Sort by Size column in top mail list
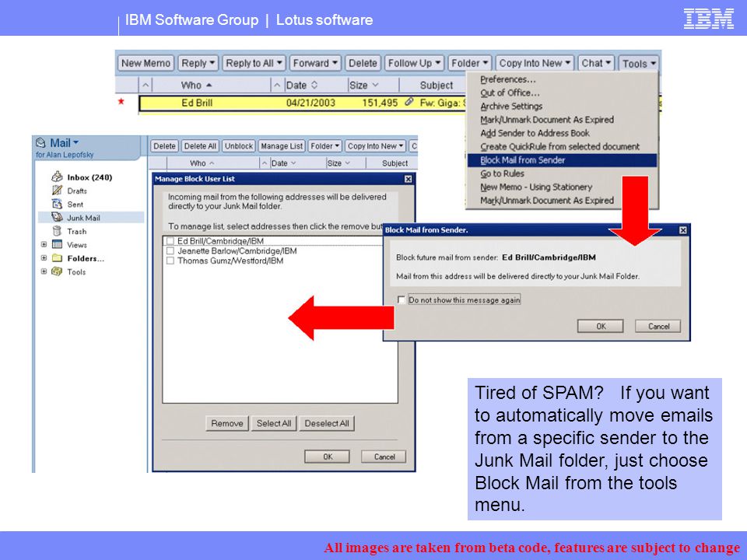This screenshot has width=747, height=560. tap(364, 86)
